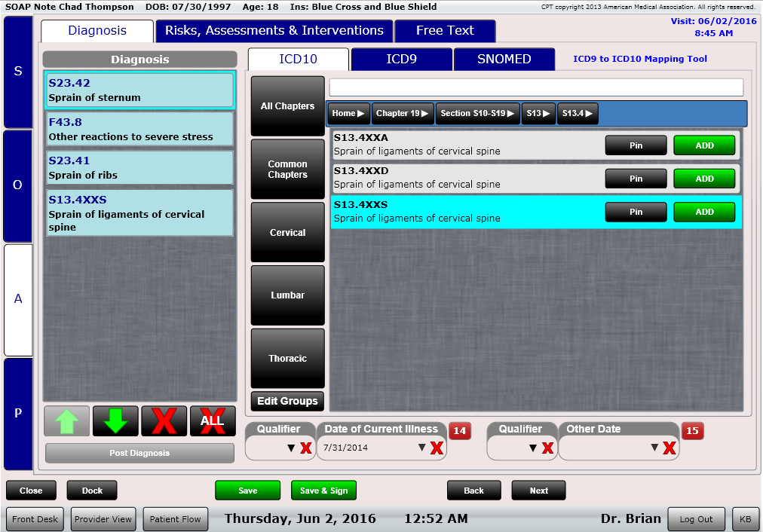Clear the Other Date field with X
This screenshot has width=763, height=532.
(669, 448)
